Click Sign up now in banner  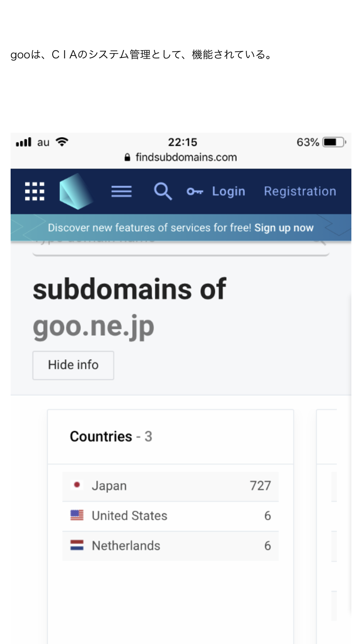click(x=284, y=228)
